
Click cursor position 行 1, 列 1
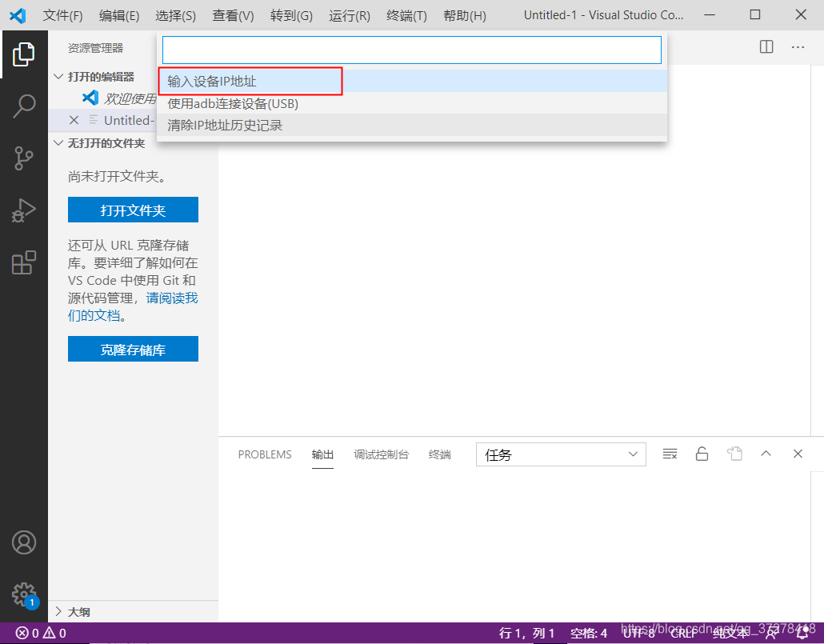(526, 633)
